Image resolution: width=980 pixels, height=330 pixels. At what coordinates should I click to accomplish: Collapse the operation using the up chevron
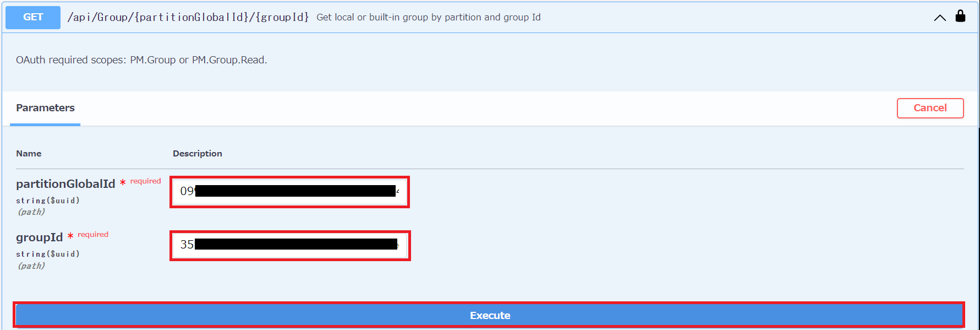tap(940, 18)
